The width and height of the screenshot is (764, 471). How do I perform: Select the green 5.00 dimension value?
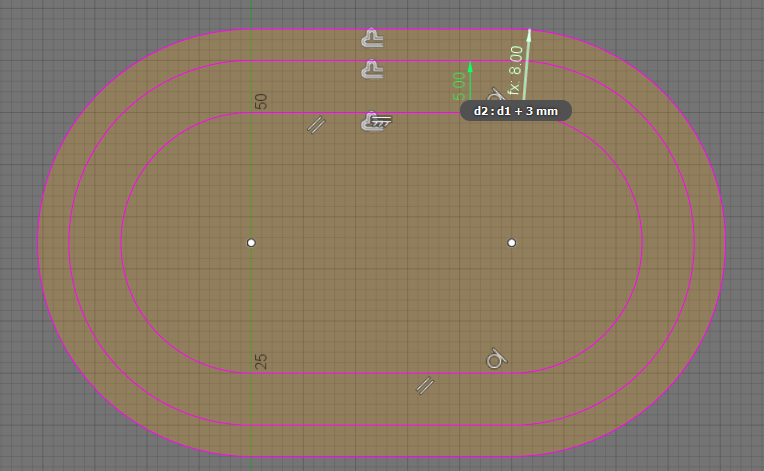(x=459, y=86)
